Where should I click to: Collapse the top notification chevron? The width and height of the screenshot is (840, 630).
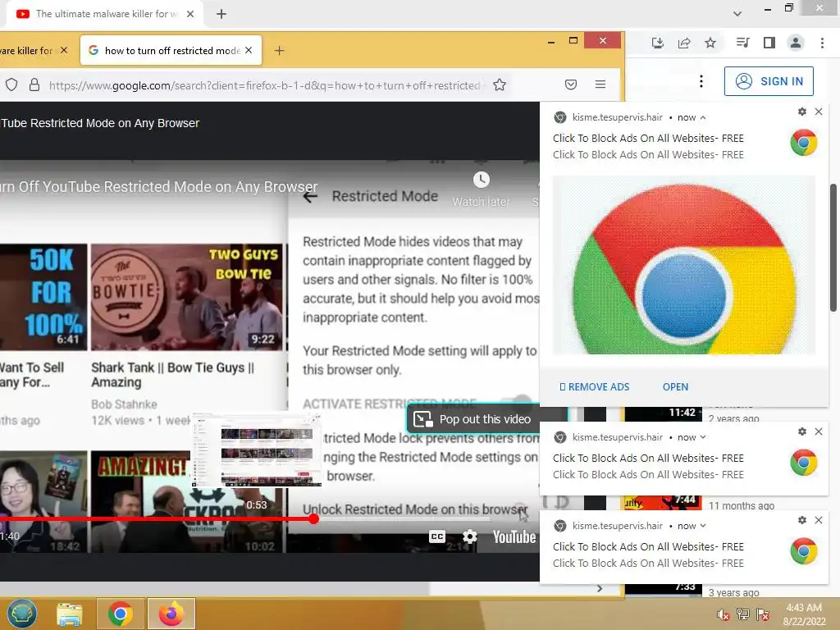[703, 118]
